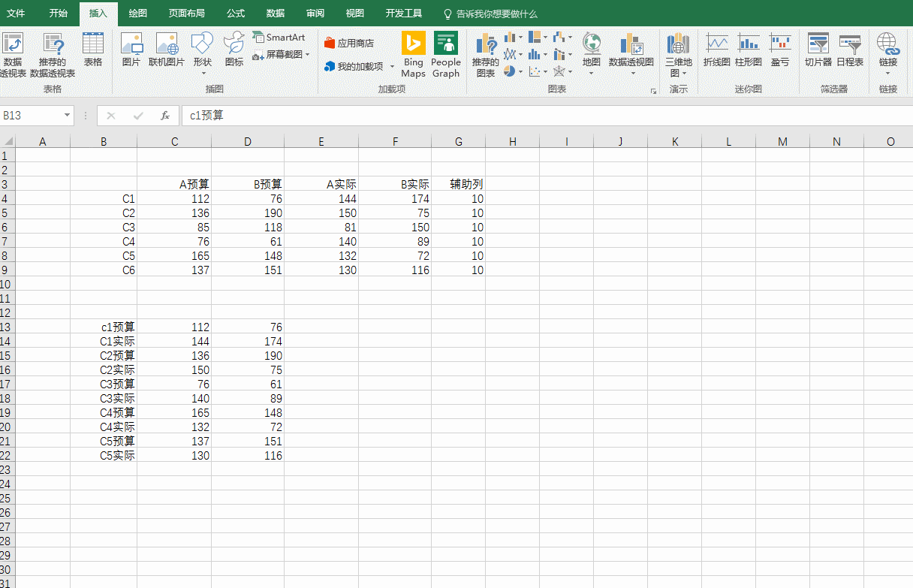Click the Insert Function fx button
This screenshot has width=913, height=588.
(x=165, y=116)
